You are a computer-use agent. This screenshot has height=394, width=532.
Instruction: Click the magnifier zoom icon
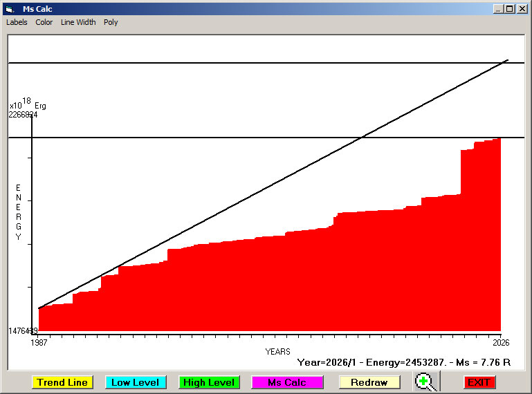(x=426, y=382)
